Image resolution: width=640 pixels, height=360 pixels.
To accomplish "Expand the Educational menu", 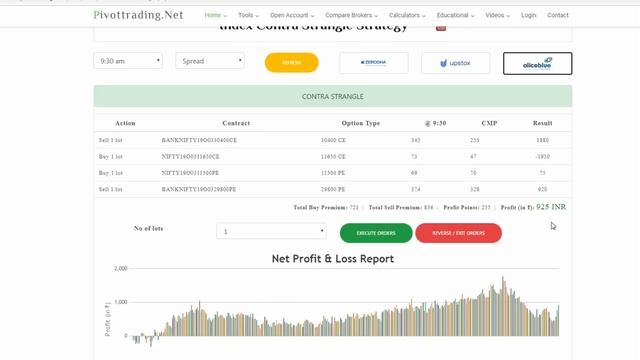I will (x=456, y=15).
